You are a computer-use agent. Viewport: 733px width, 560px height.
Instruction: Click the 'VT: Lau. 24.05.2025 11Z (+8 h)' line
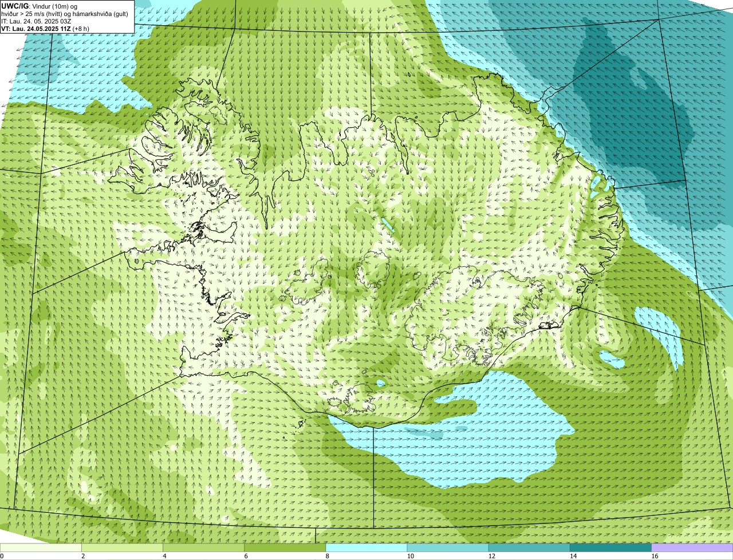pos(45,28)
